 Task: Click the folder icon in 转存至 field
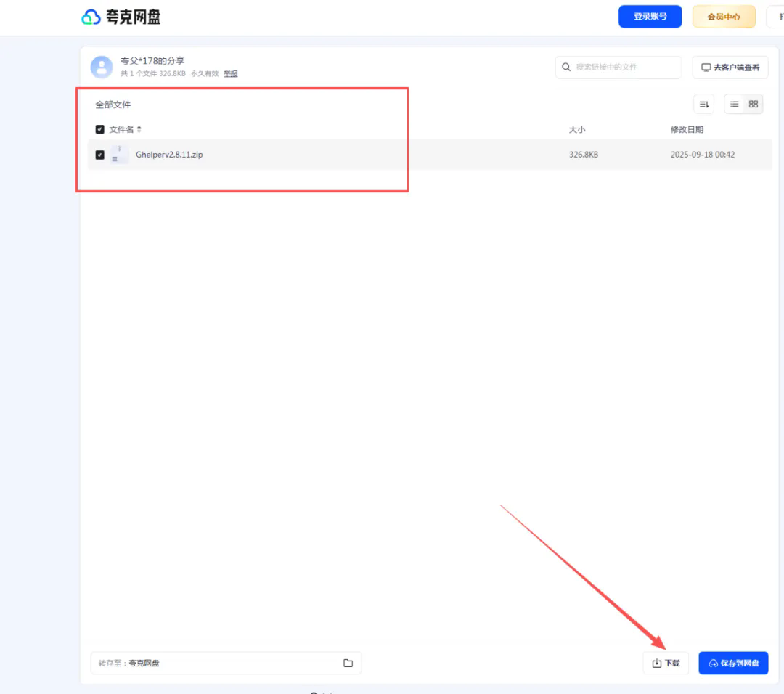click(348, 663)
